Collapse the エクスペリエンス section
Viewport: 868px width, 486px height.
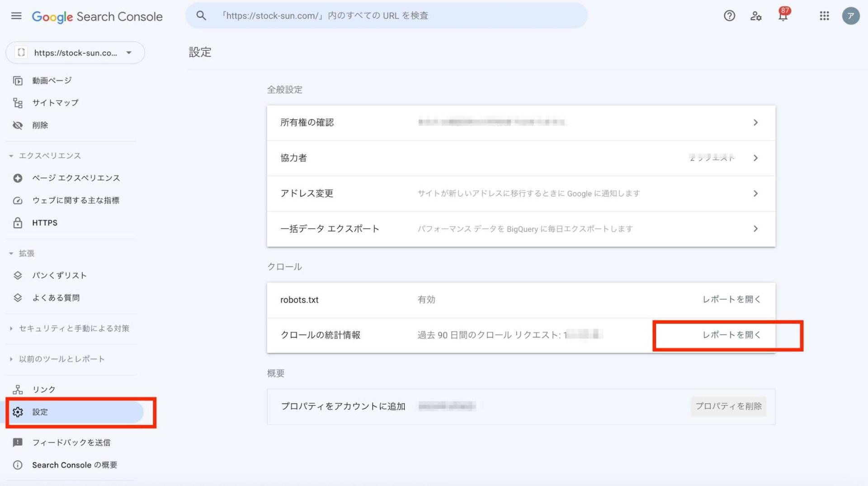pos(11,155)
